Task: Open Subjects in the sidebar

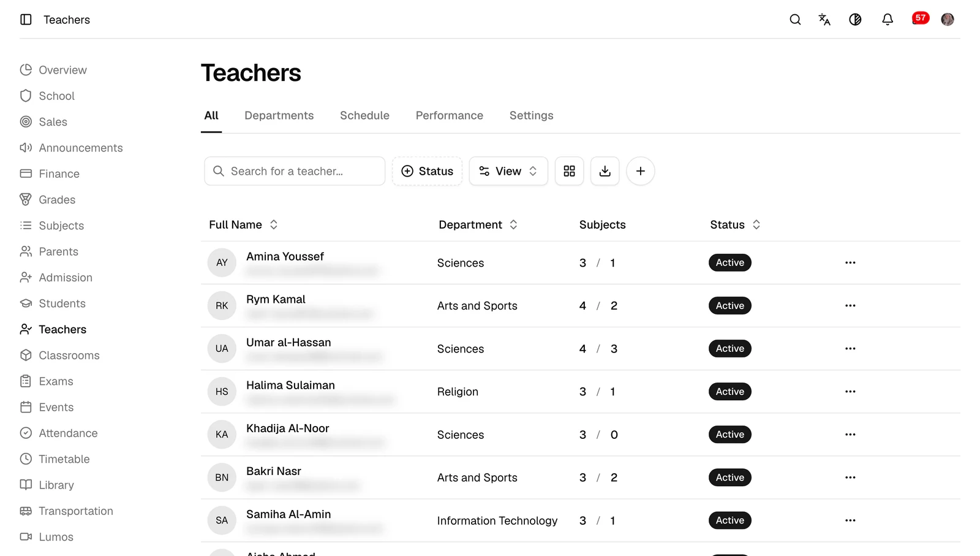Action: [x=52, y=226]
